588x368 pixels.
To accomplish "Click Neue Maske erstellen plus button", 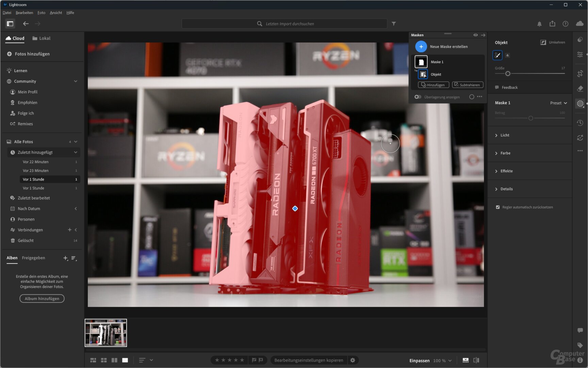I will coord(421,46).
